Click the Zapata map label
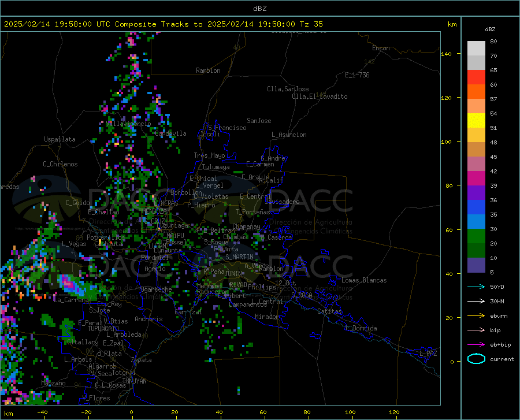Screen dimensions: 520x420 [142, 360]
